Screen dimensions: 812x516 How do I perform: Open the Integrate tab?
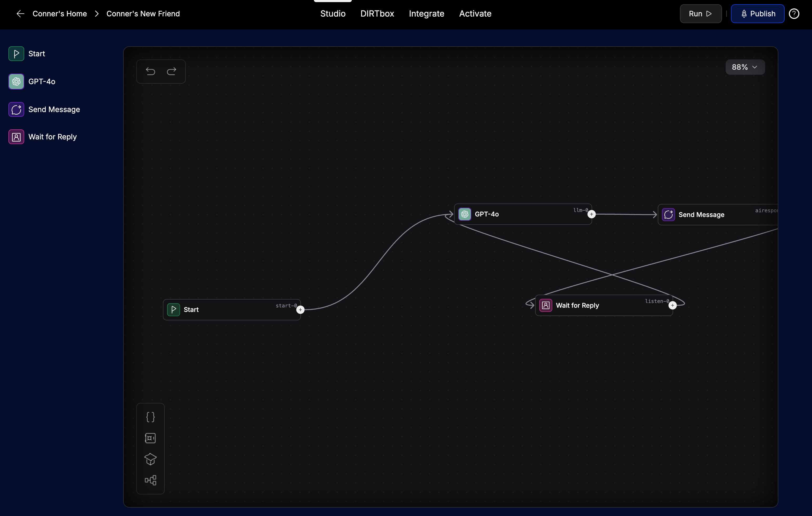coord(426,14)
